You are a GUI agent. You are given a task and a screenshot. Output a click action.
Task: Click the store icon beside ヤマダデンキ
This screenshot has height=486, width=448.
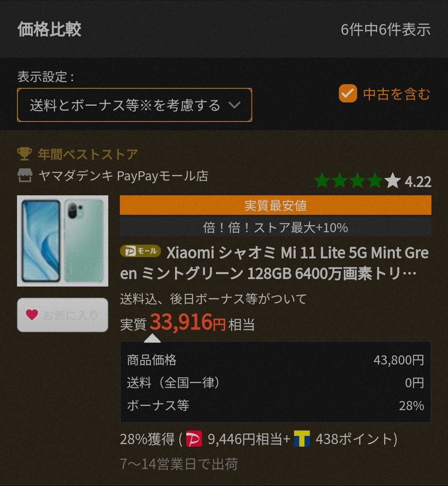(25, 175)
